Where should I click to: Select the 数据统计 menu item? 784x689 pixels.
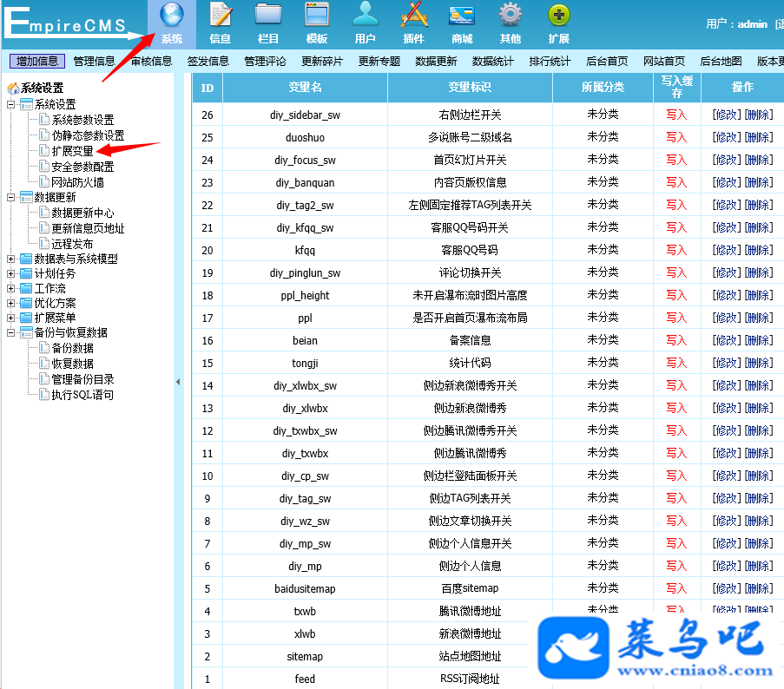pyautogui.click(x=493, y=61)
